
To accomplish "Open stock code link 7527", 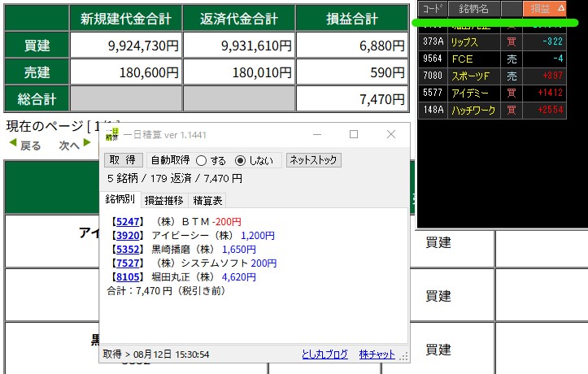I will point(128,263).
